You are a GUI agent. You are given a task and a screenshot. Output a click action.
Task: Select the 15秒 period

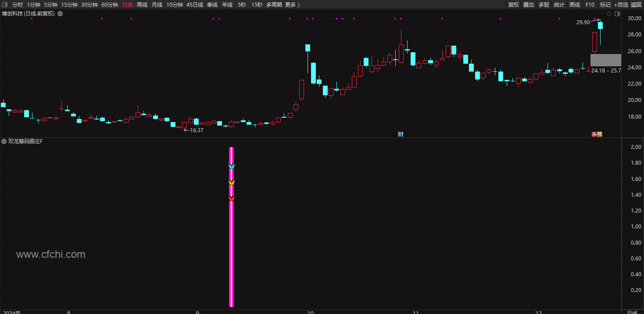pos(257,5)
